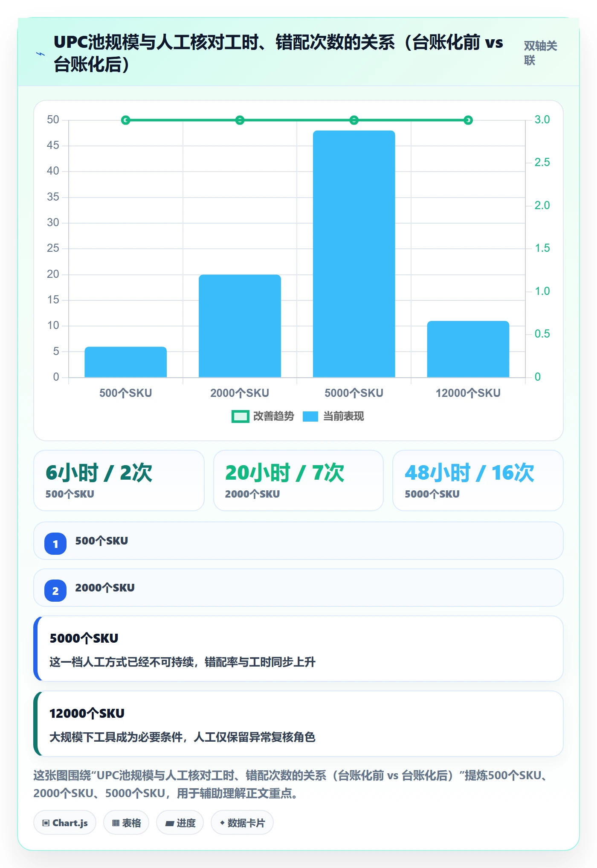Viewport: 597px width, 868px height.
Task: Select the 2000个SKU bar in the chart
Action: click(240, 326)
